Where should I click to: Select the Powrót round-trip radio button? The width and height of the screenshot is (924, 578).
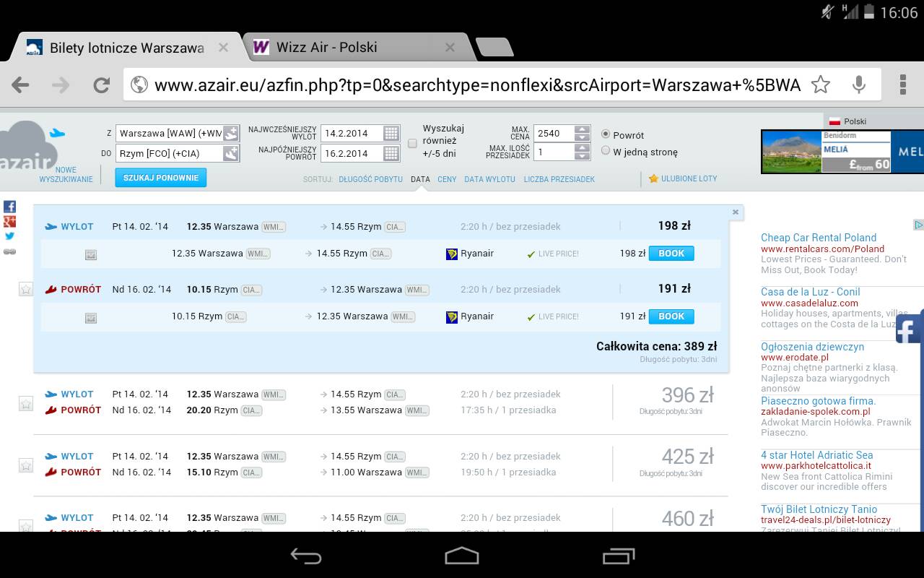click(606, 134)
